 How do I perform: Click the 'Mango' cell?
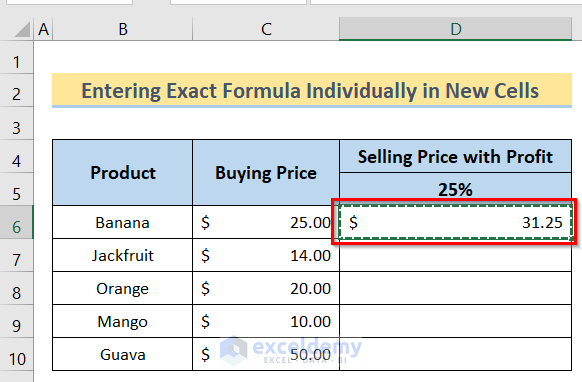[123, 321]
